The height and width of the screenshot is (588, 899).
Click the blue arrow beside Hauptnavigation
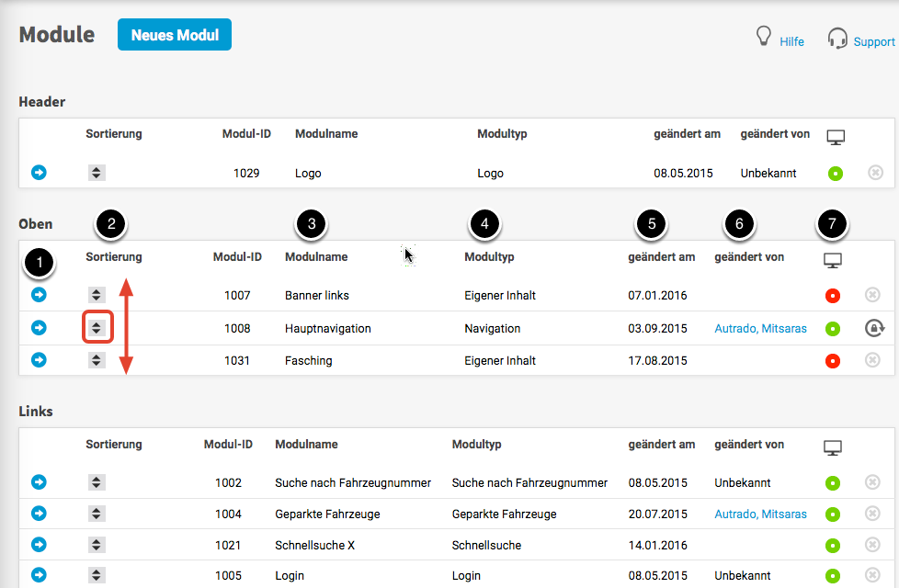point(40,328)
